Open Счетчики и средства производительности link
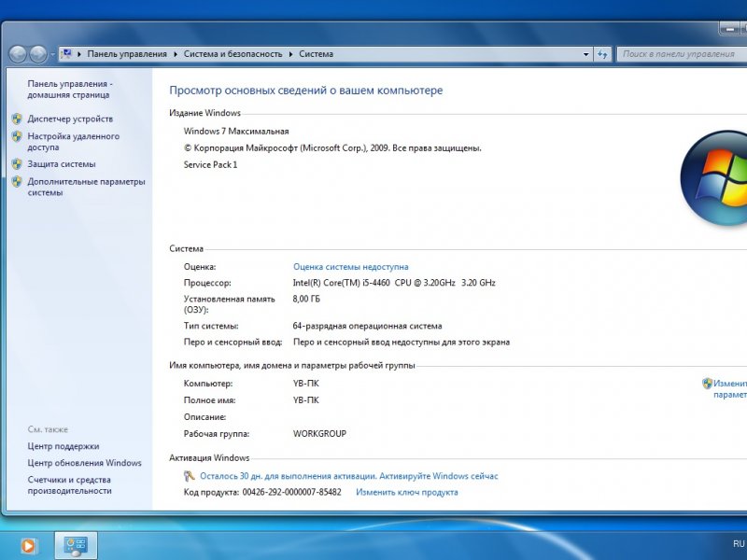 pos(69,485)
